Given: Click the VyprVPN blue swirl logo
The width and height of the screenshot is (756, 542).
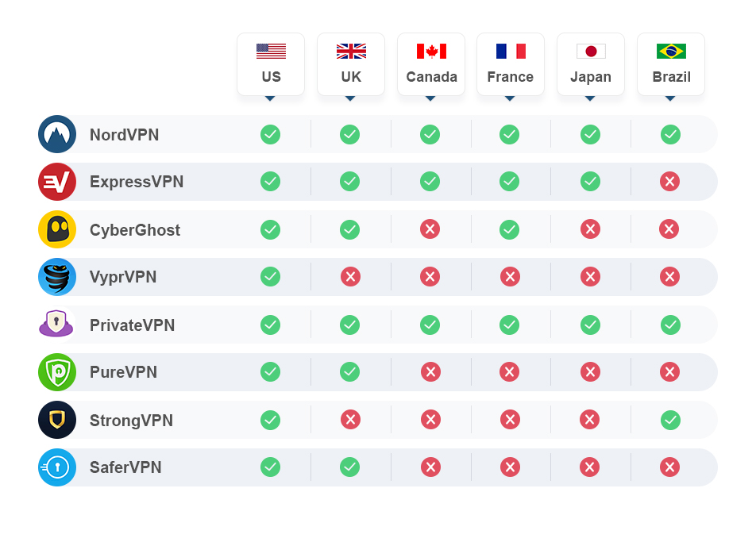Looking at the screenshot, I should [57, 277].
